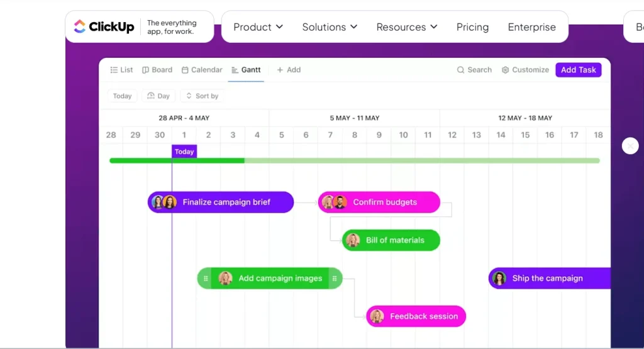Click the Day clock icon

point(151,96)
